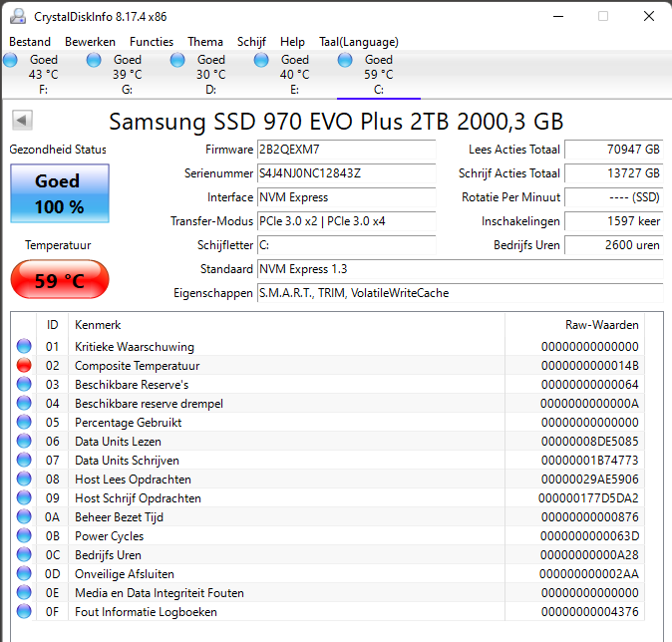This screenshot has height=642, width=672.
Task: Click status orb of Beschikbare reserve drempel
Action: (24, 403)
